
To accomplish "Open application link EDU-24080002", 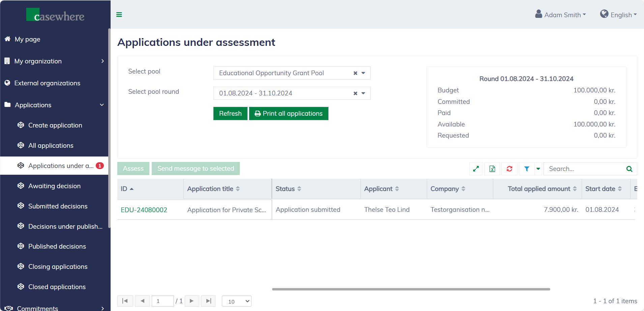I will click(x=144, y=210).
